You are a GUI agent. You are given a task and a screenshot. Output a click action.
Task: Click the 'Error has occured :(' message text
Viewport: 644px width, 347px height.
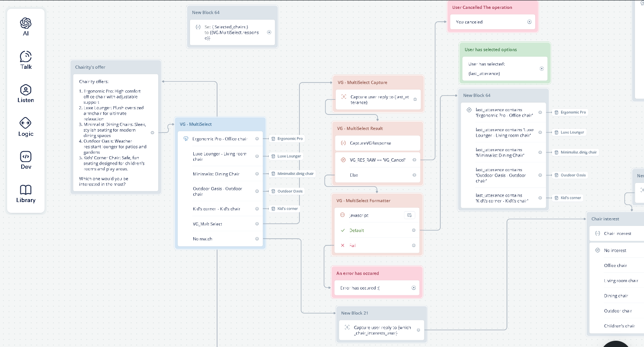(x=360, y=288)
